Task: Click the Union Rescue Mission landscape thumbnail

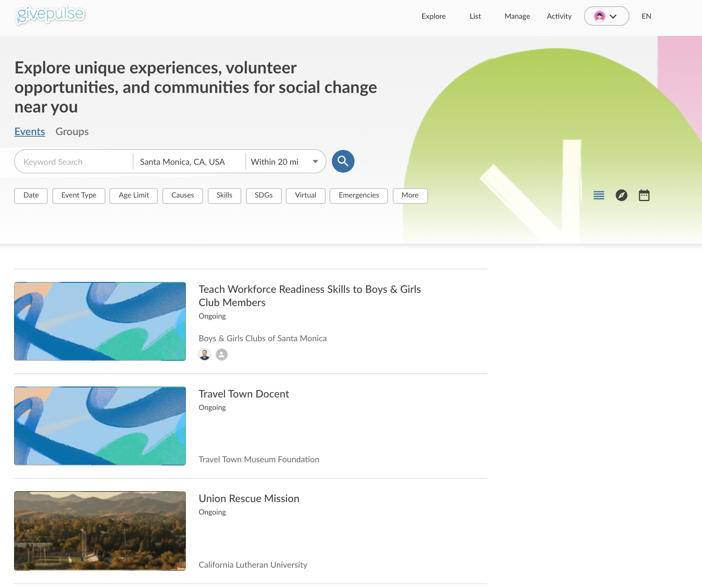Action: pyautogui.click(x=100, y=531)
